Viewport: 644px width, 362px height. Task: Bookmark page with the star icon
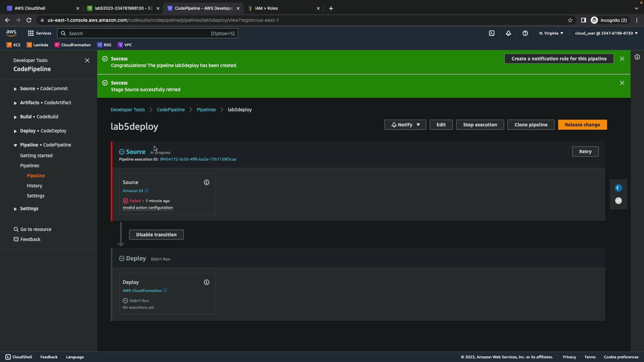pos(570,20)
